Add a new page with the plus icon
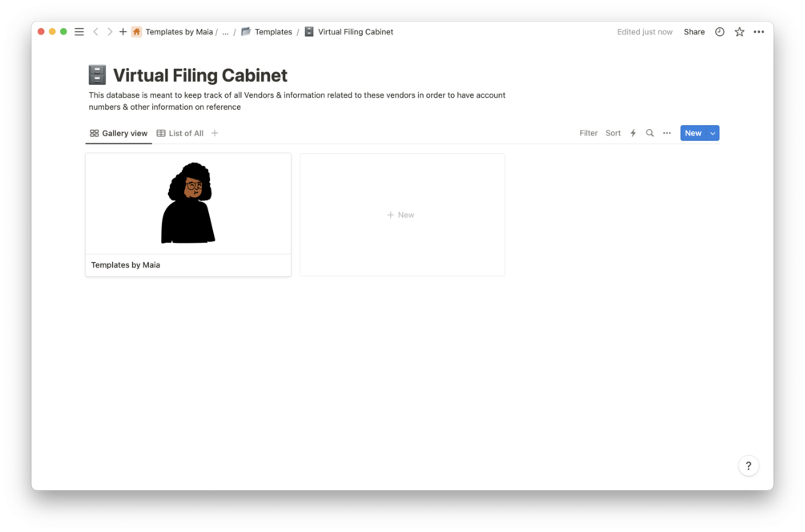 pos(123,32)
